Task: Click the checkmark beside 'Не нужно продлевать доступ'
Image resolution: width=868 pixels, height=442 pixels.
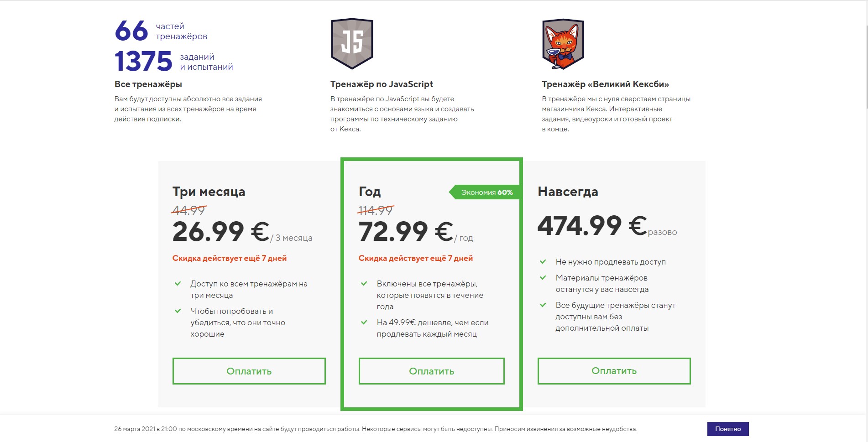Action: [x=543, y=262]
